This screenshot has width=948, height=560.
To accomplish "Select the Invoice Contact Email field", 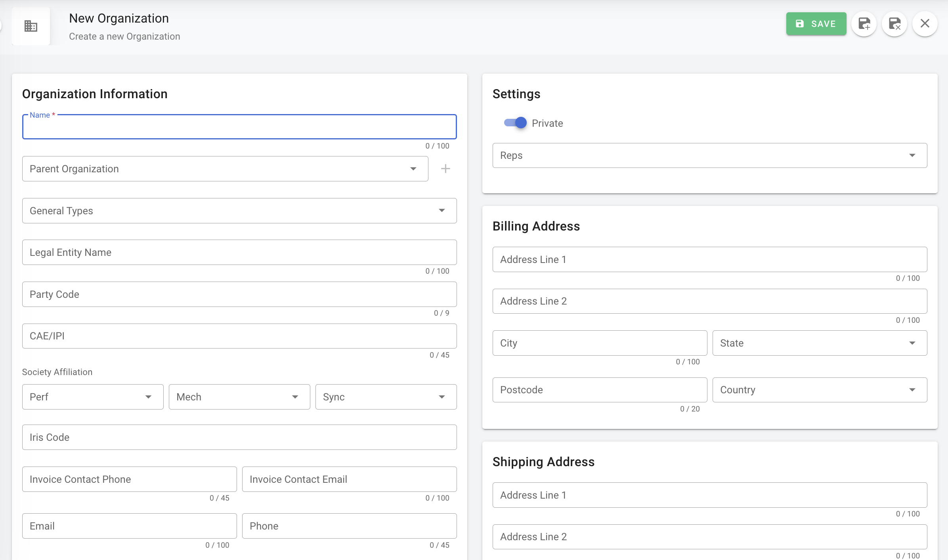I will pyautogui.click(x=349, y=479).
